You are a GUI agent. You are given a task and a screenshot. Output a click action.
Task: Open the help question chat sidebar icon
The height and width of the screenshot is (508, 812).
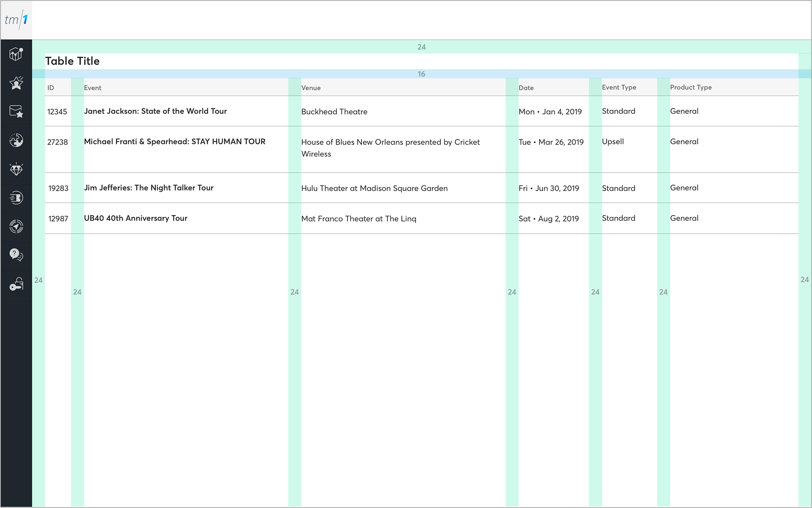pyautogui.click(x=16, y=255)
